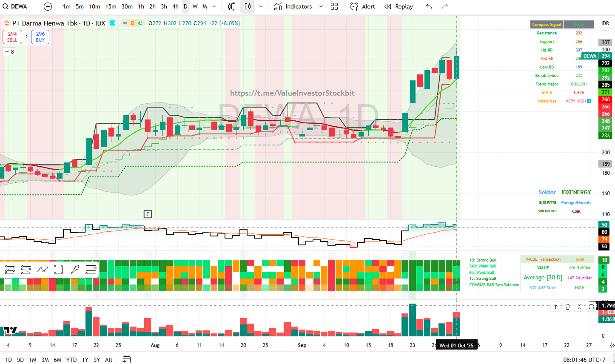Click the blue icon beside VERY HIGH
Screen dimensions: 615x364
tap(589, 101)
